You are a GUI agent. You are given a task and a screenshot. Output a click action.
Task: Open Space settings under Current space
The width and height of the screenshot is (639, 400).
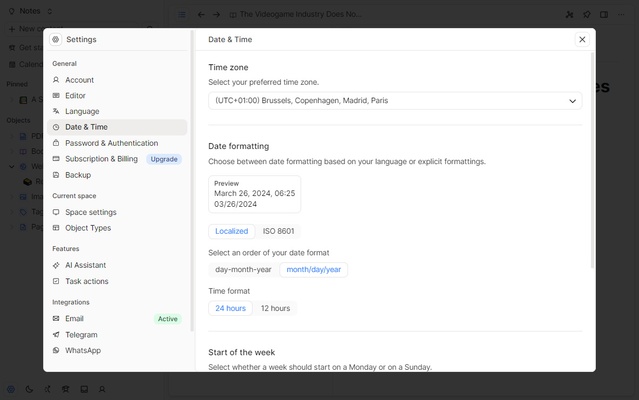[91, 212]
